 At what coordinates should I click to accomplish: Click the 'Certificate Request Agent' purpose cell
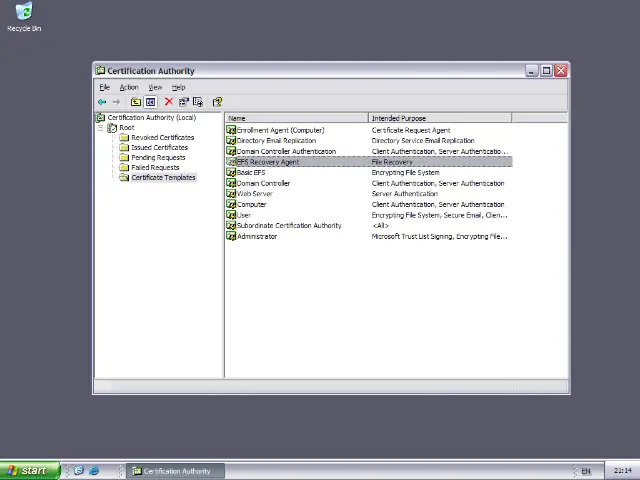[x=411, y=130]
